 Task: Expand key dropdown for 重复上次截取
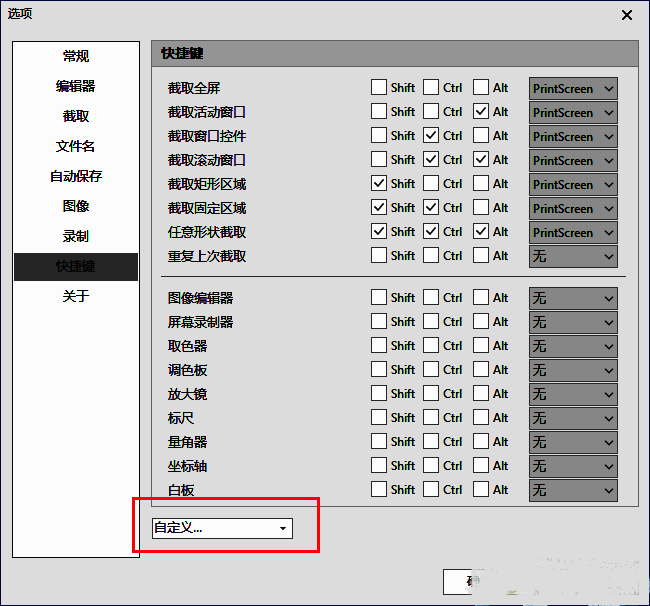[573, 257]
